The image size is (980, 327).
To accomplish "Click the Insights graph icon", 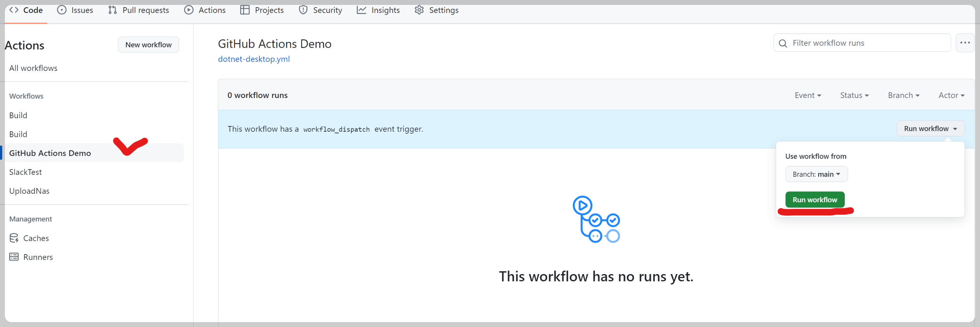I will pyautogui.click(x=361, y=10).
